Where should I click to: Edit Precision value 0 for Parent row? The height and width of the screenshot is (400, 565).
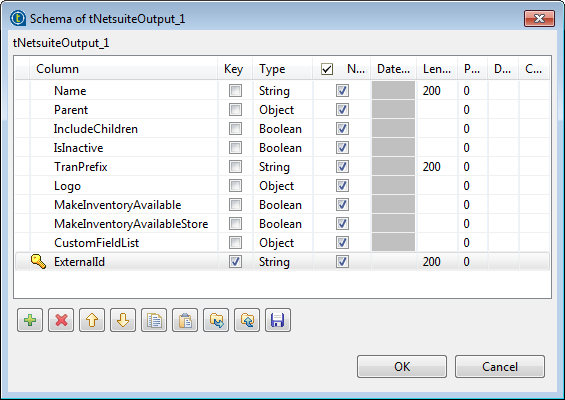point(473,110)
